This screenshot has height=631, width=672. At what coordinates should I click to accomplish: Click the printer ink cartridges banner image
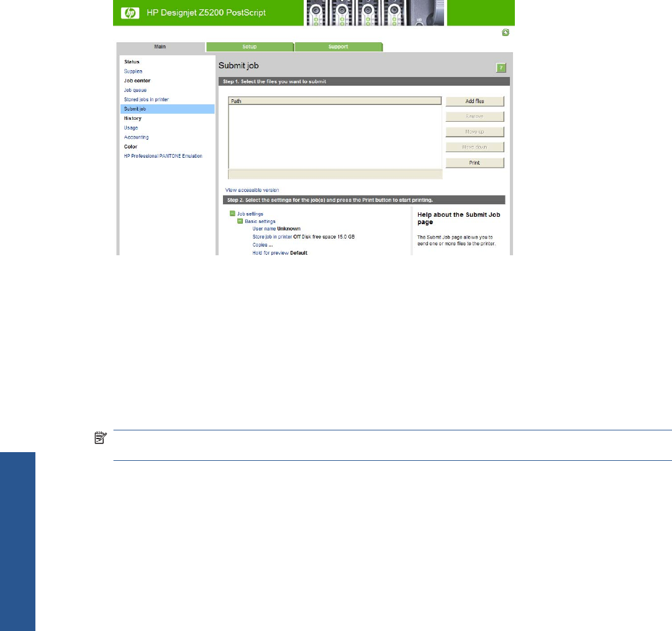coord(375,13)
